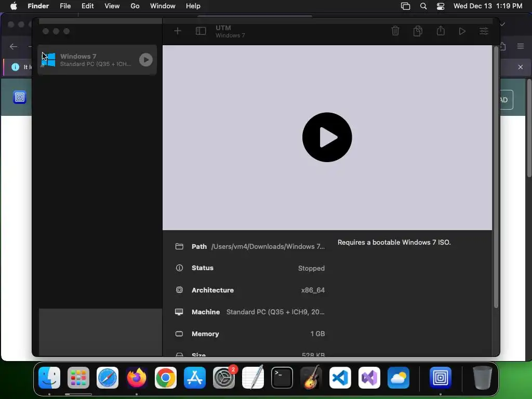Open Finder from the Dock
Image resolution: width=532 pixels, height=399 pixels.
(x=49, y=378)
